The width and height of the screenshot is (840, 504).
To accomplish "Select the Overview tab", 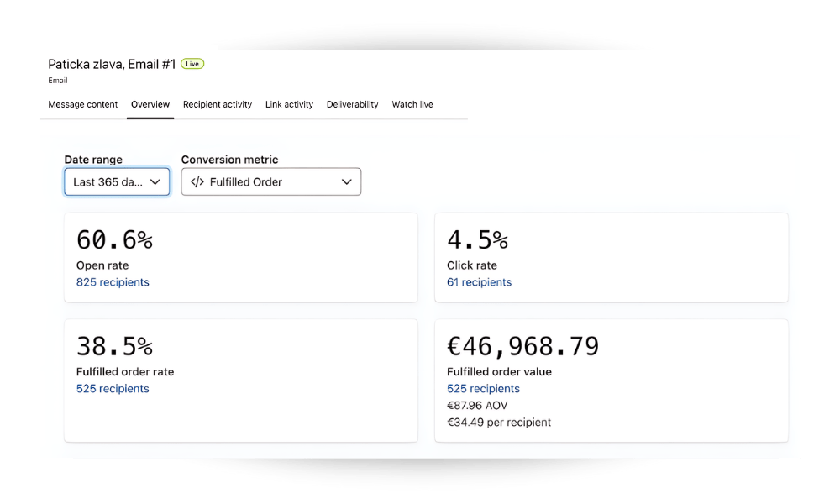I will (x=150, y=105).
